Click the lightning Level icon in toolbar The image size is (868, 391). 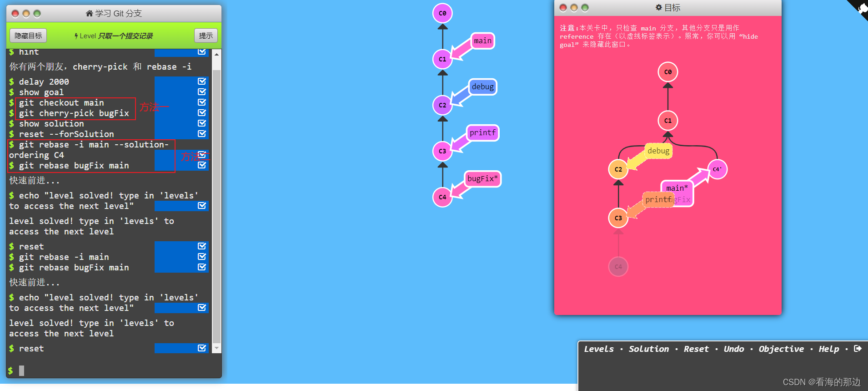tap(76, 36)
